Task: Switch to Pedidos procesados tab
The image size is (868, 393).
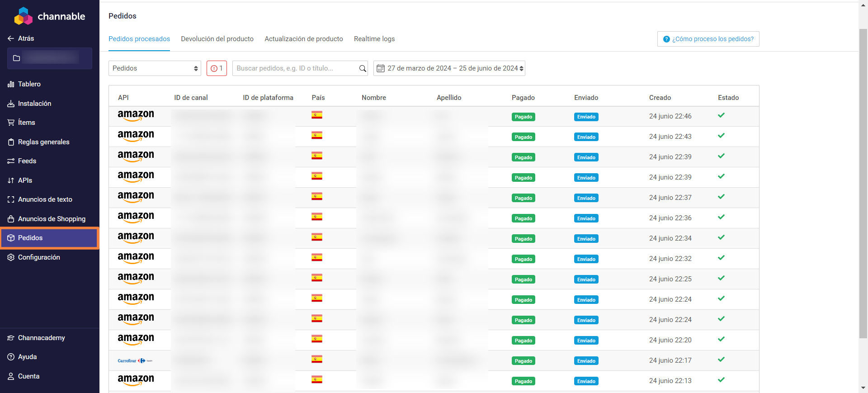Action: (139, 39)
